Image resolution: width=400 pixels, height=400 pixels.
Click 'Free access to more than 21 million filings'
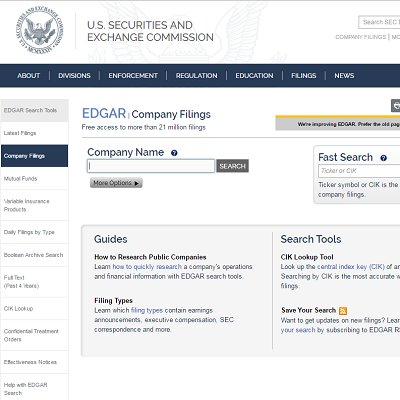pyautogui.click(x=144, y=127)
